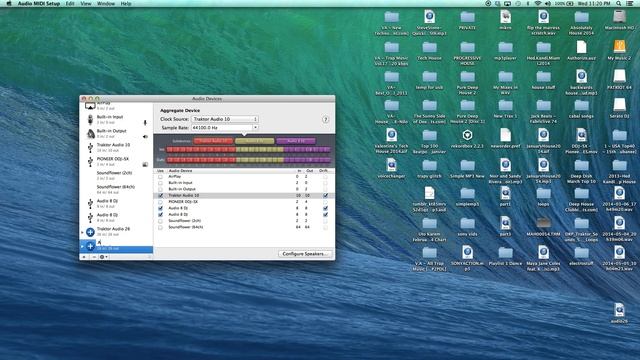Enable Use checkbox for Soundflower (2ch)
640x360 pixels.
click(x=160, y=221)
